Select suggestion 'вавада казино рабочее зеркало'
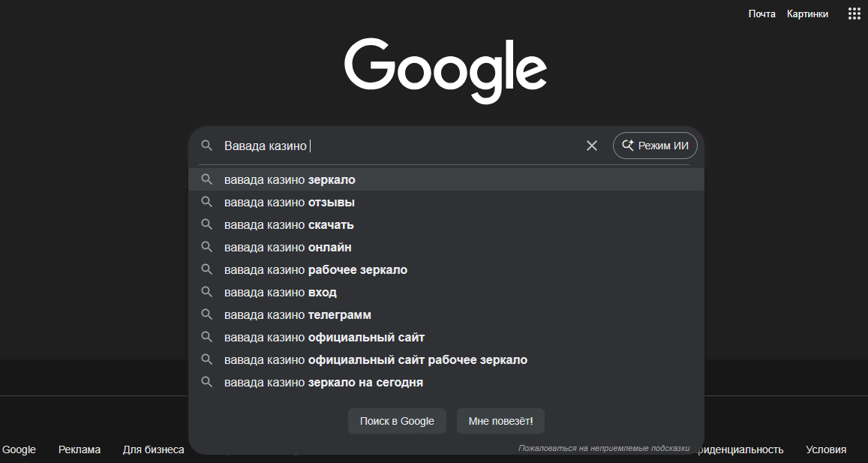 pos(314,269)
